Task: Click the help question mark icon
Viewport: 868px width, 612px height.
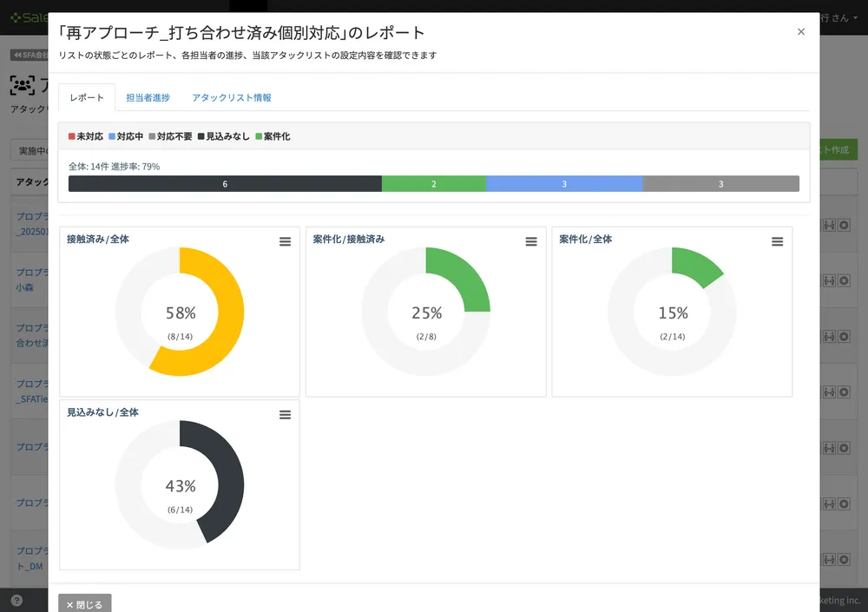Action: pyautogui.click(x=16, y=600)
